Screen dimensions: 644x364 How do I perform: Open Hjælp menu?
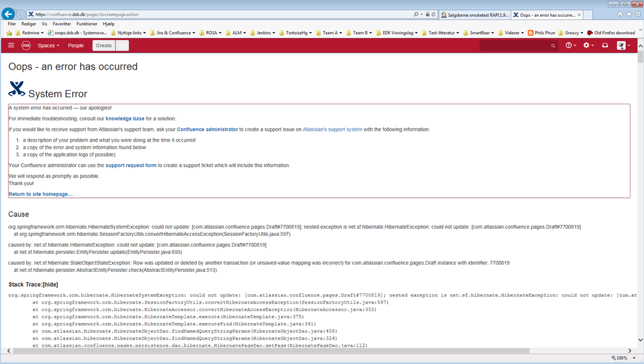pyautogui.click(x=108, y=24)
